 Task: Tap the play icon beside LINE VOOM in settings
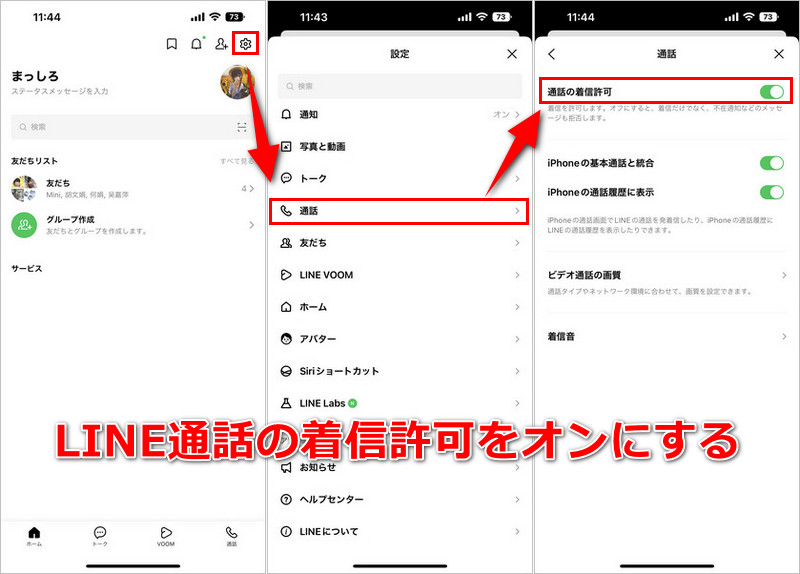(286, 275)
